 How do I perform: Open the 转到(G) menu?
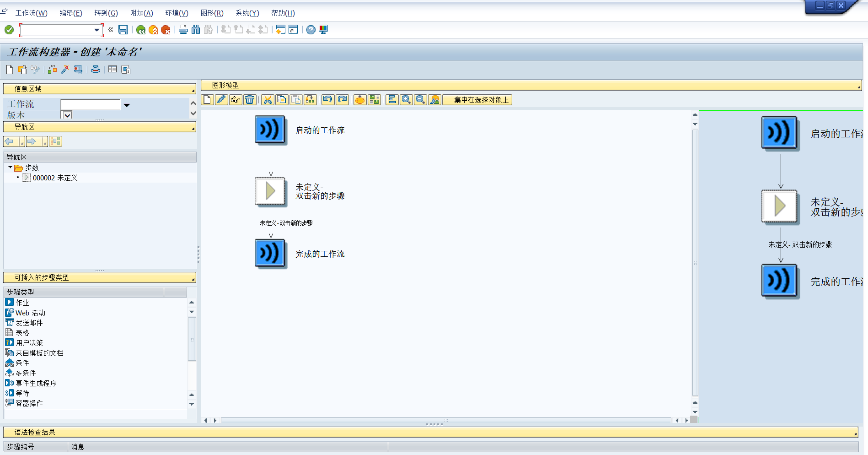pos(106,13)
